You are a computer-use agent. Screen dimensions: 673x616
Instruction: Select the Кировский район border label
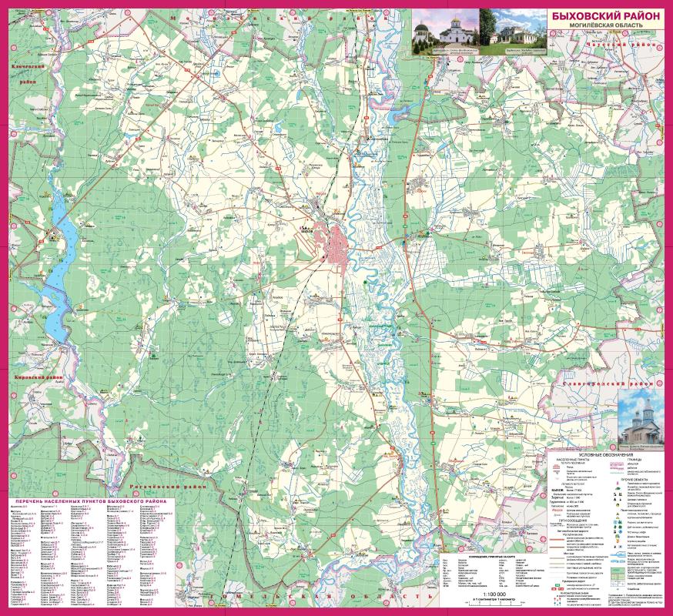click(39, 378)
